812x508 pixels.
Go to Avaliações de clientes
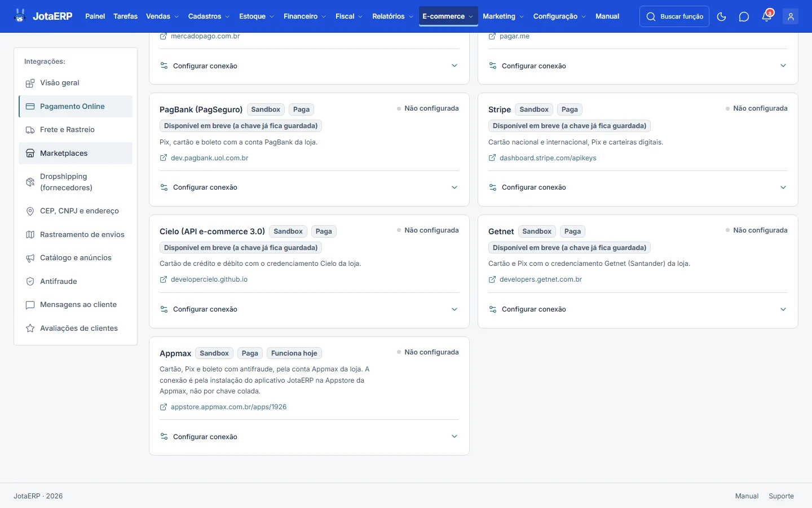coord(76,328)
